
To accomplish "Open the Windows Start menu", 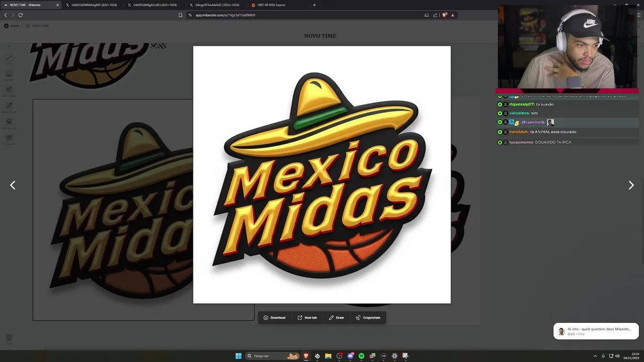I will tap(238, 356).
